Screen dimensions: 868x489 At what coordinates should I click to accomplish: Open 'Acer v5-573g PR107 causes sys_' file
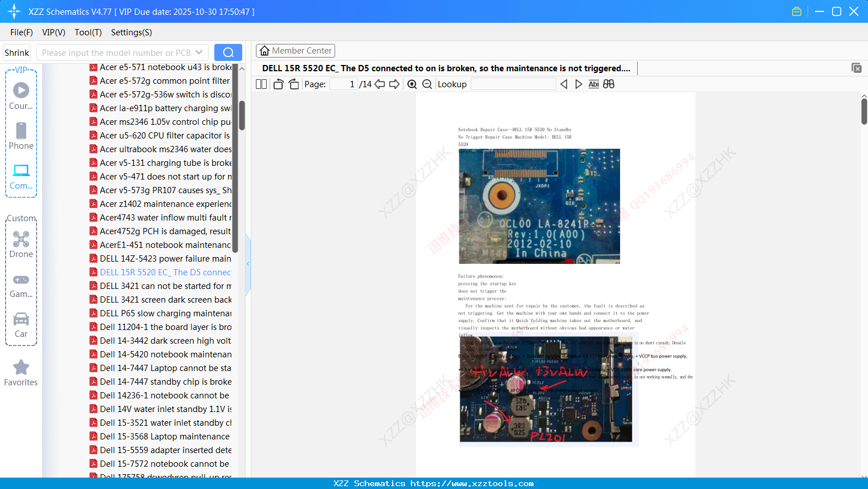coord(161,190)
